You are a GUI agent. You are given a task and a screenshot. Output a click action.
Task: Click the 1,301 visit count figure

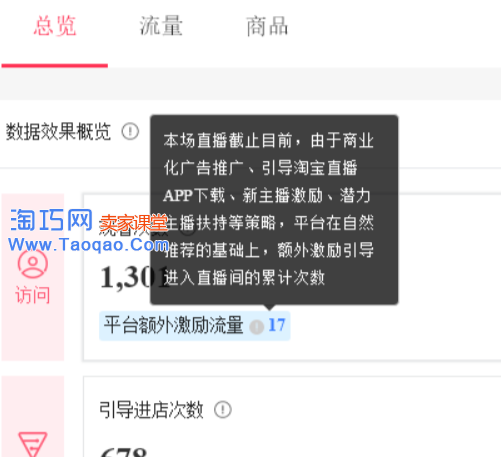point(135,277)
